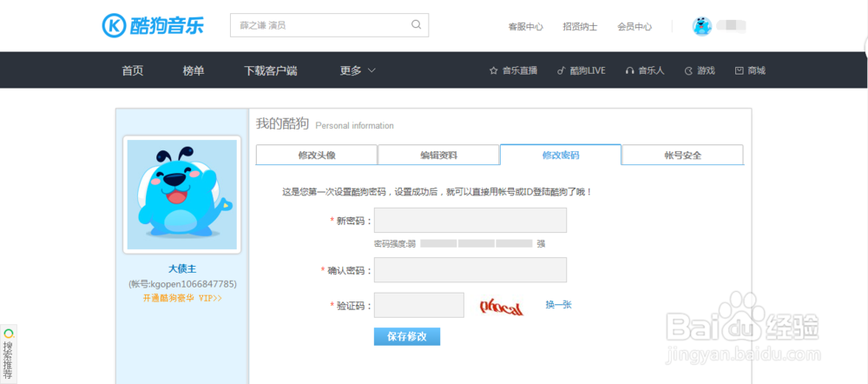
Task: Open 游戏 link
Action: [706, 71]
